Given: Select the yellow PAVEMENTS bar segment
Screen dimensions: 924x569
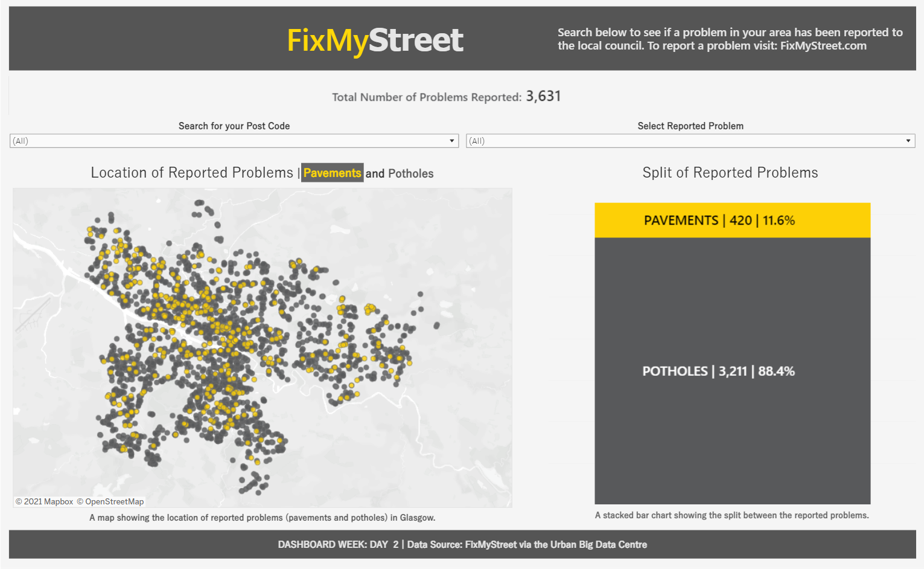Looking at the screenshot, I should pyautogui.click(x=732, y=220).
